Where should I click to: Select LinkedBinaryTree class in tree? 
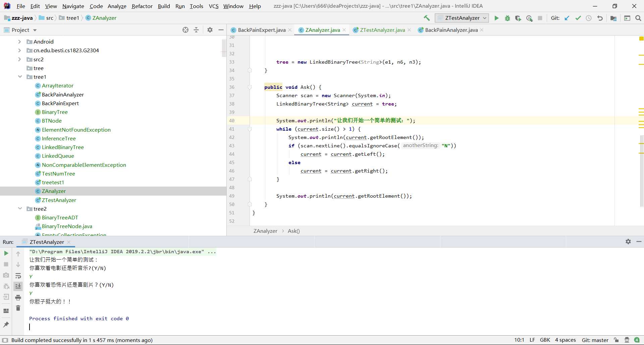(x=63, y=147)
